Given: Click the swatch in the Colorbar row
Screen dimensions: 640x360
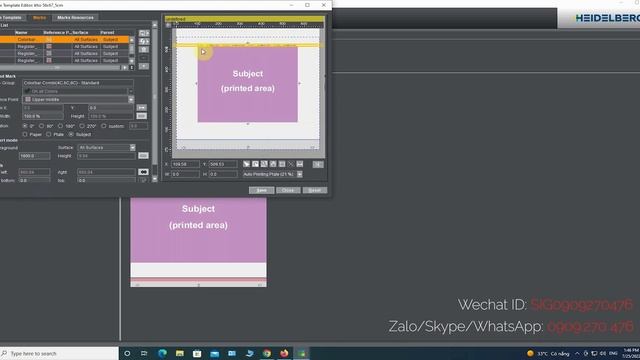Looking at the screenshot, I should [49, 40].
